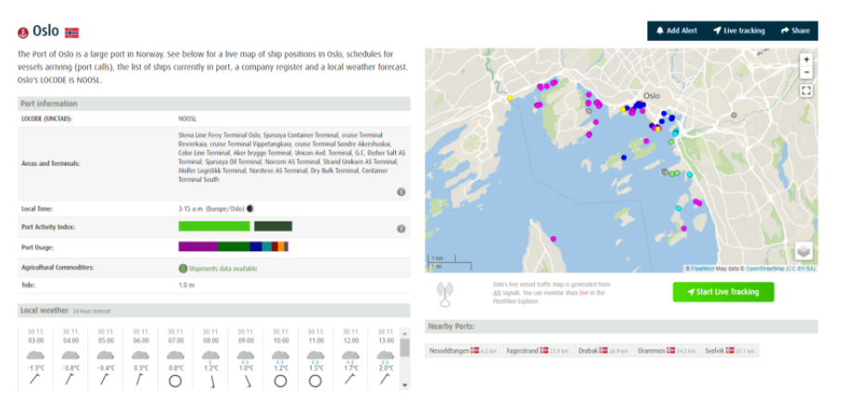Click the -1.3°C temperature at 03:00
The height and width of the screenshot is (416, 868).
35,368
